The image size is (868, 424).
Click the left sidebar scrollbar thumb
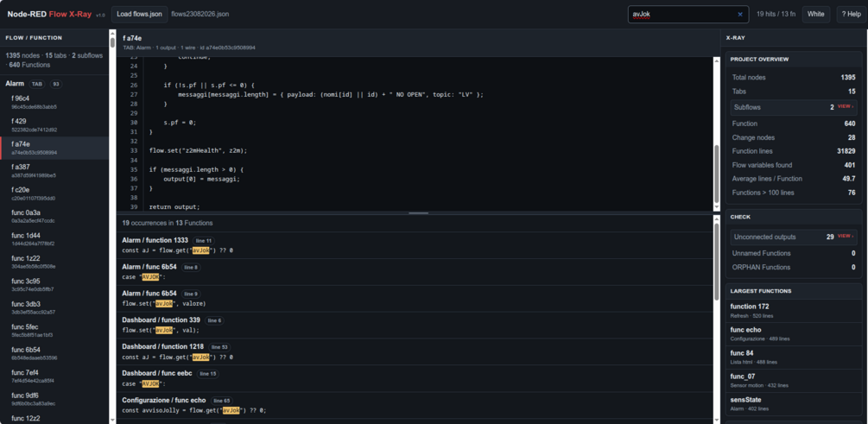[113, 42]
